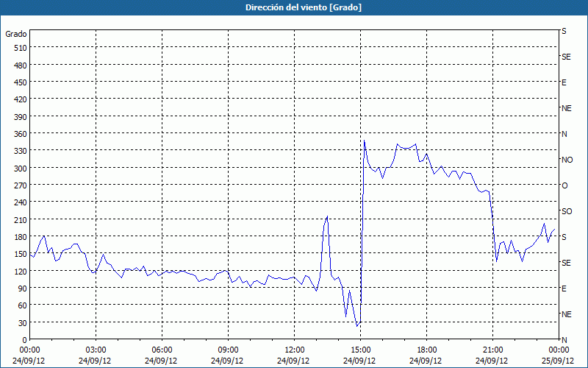588x368 pixels.
Task: Select the 90 degree tick label
Action: point(23,289)
